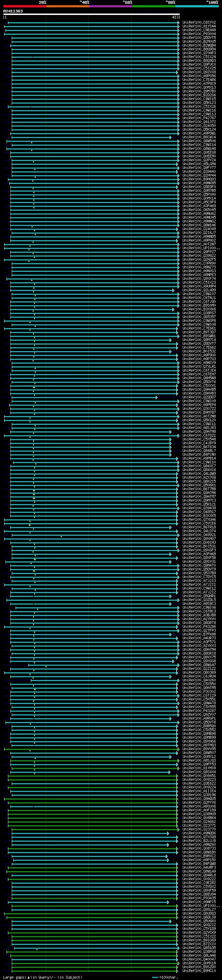This screenshot has width=222, height=980.
Task: Open the UniRef100_C9EA49 hit link
Action: pos(199,30)
